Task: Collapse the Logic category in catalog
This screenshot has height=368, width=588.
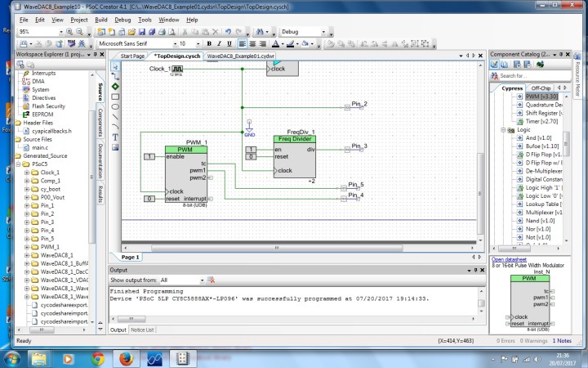Action: [503, 130]
